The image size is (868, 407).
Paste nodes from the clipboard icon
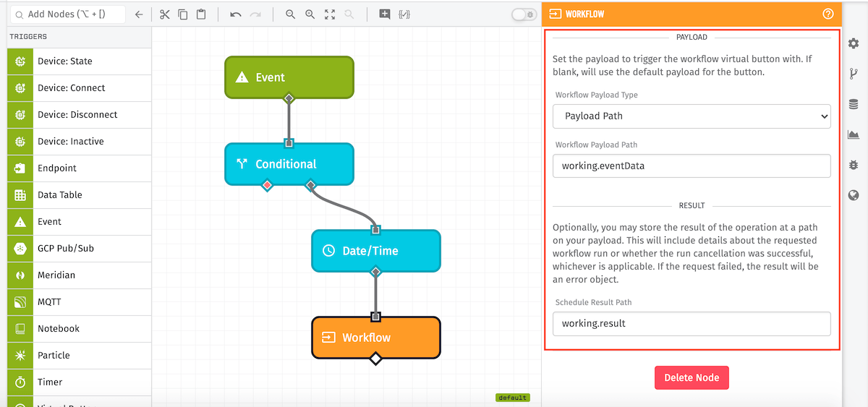tap(201, 14)
